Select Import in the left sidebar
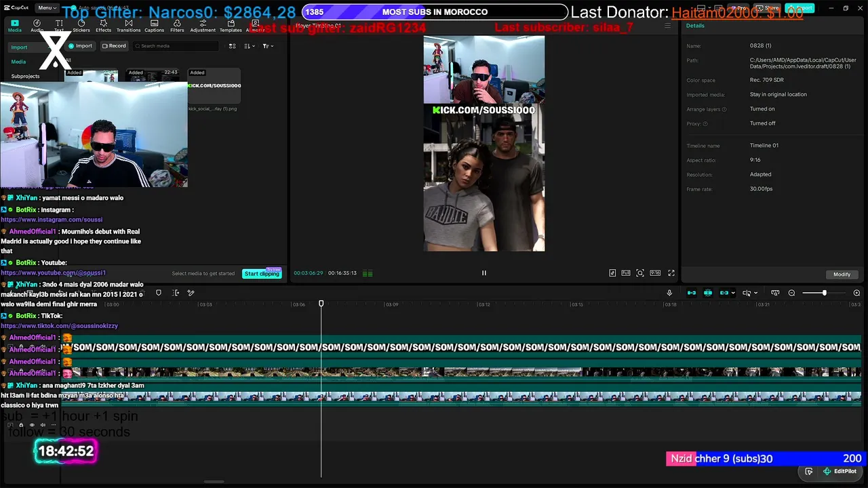Screen dimensions: 868x488 point(19,47)
